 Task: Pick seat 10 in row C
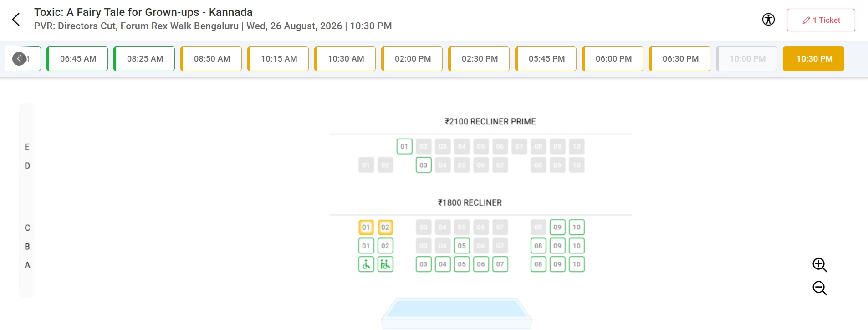[x=577, y=227]
